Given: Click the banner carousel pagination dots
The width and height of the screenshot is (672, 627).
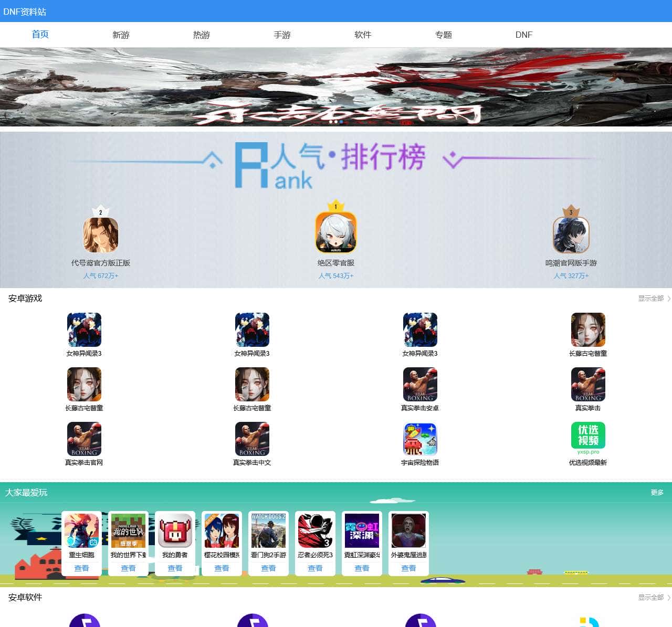Looking at the screenshot, I should [x=336, y=122].
